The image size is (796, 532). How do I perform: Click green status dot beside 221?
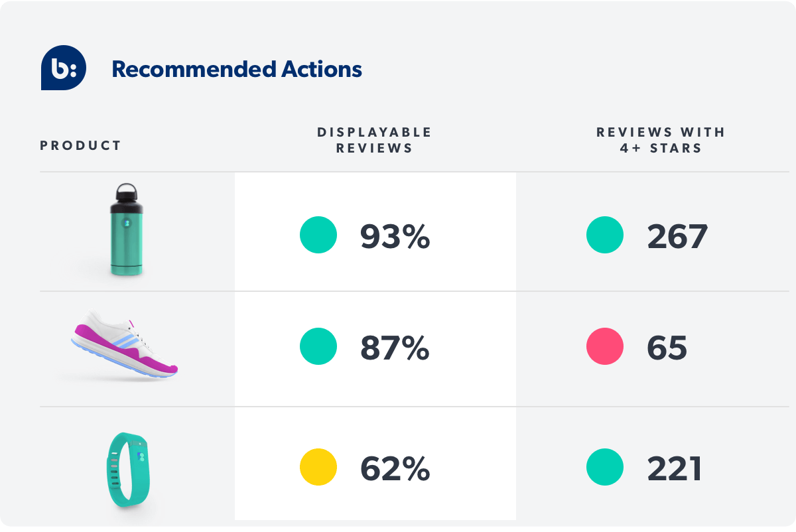605,467
